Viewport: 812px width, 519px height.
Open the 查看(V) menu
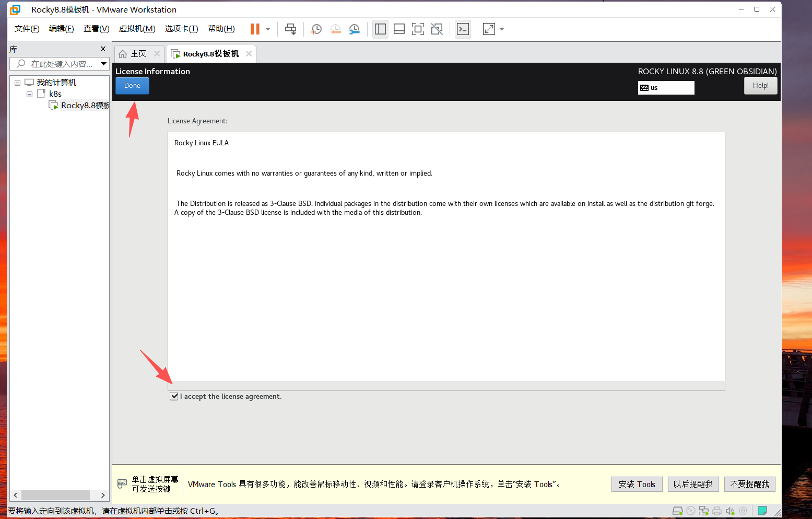pos(97,29)
